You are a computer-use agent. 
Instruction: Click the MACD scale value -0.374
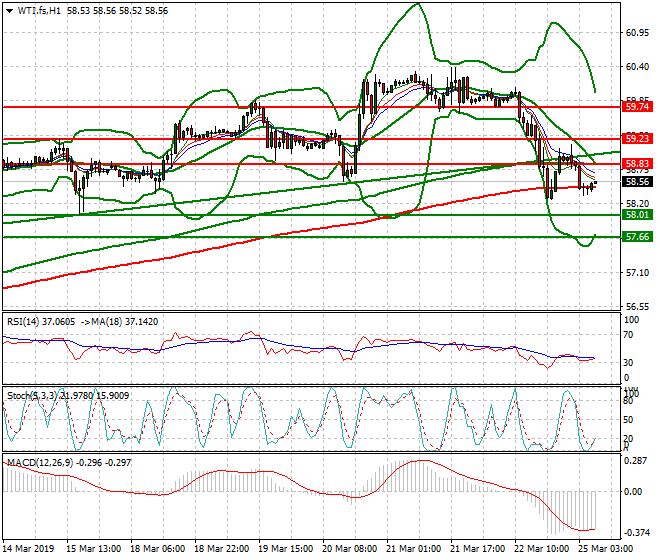pyautogui.click(x=636, y=533)
